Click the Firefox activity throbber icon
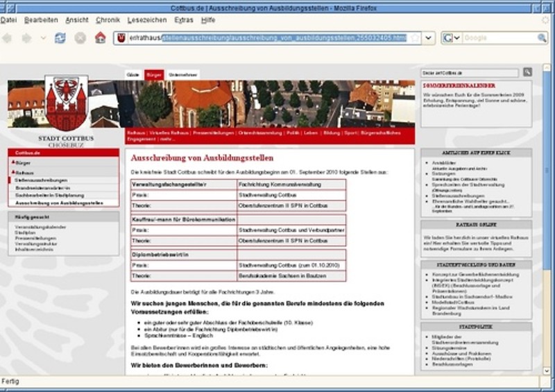This screenshot has height=392, width=555. 545,20
